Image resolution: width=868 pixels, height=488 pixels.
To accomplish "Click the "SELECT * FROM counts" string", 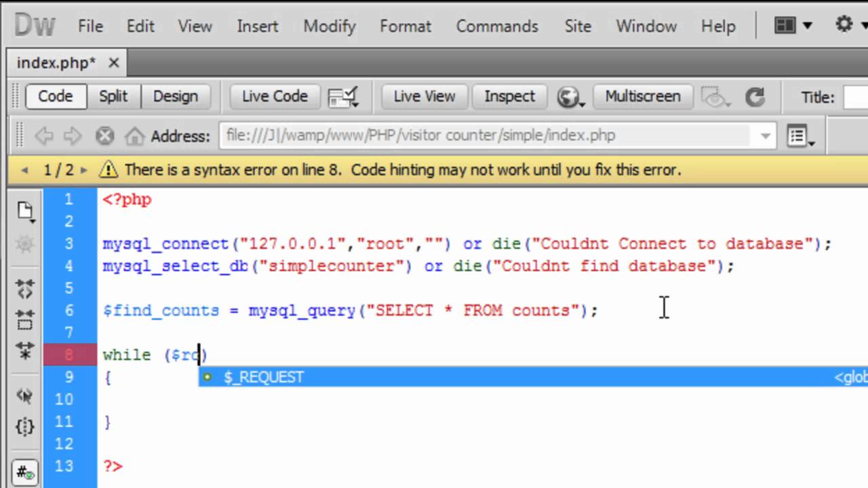I will 473,310.
